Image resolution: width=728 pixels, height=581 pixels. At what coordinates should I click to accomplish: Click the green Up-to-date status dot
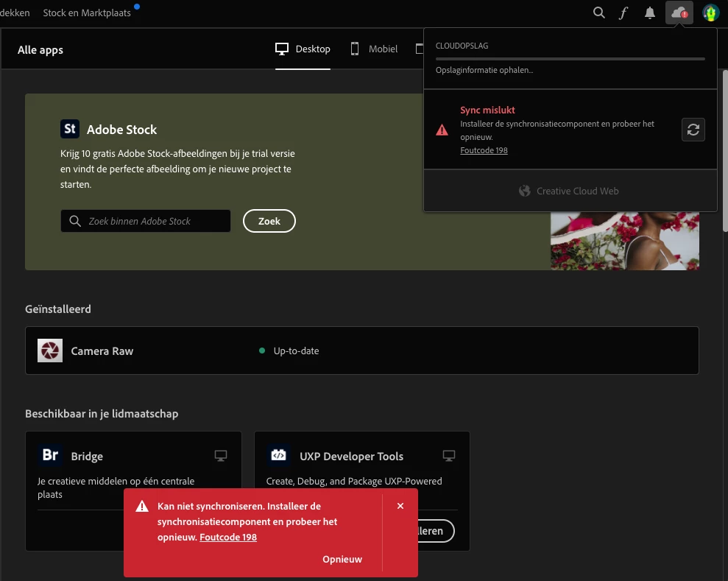(262, 351)
